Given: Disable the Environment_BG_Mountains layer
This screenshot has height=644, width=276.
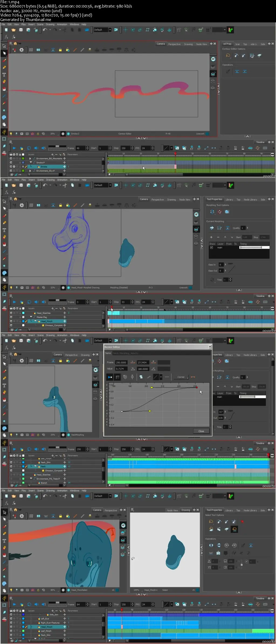Looking at the screenshot, I should [x=11, y=158].
